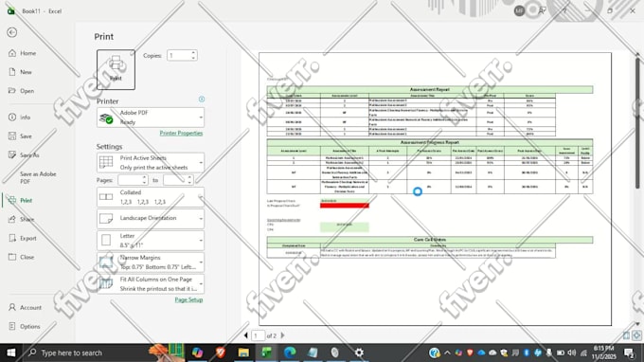This screenshot has width=644, height=362.
Task: Click the large Print button
Action: [x=116, y=69]
